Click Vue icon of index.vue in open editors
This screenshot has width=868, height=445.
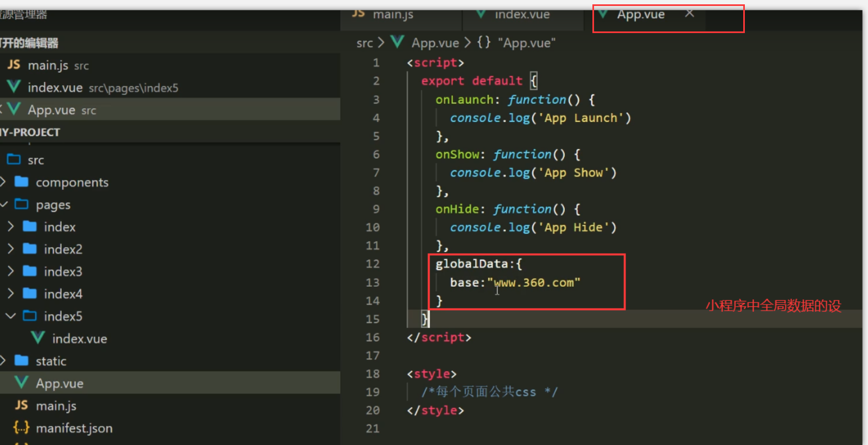(14, 87)
